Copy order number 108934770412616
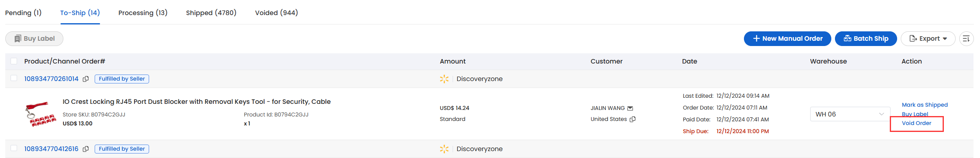 tap(86, 149)
